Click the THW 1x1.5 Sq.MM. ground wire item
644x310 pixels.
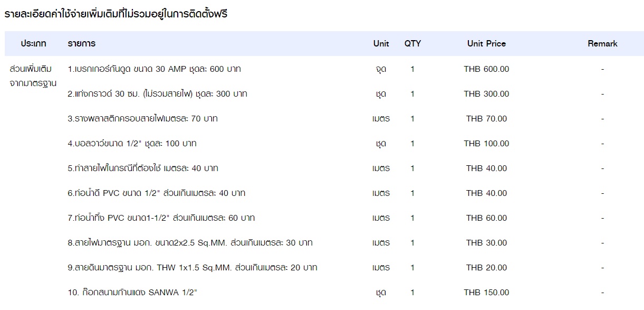(192, 268)
